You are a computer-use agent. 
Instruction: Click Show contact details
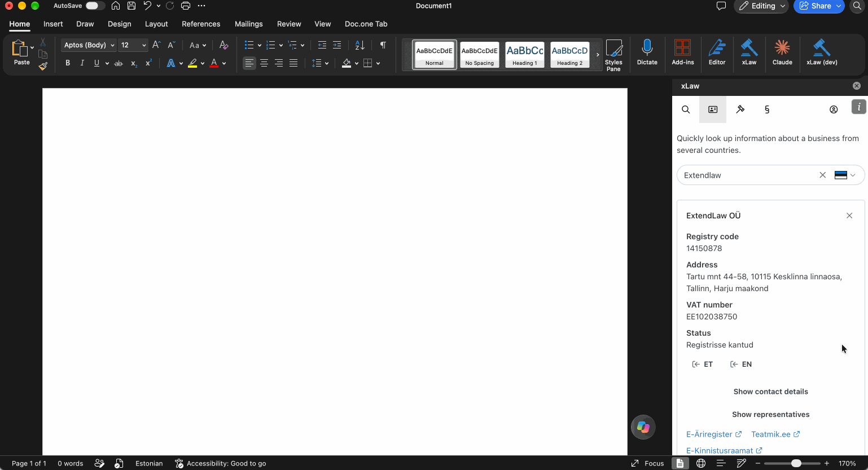tap(771, 392)
